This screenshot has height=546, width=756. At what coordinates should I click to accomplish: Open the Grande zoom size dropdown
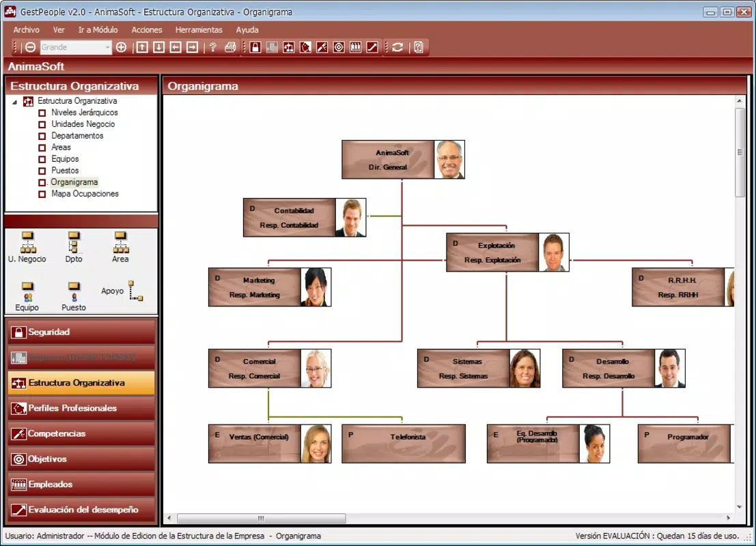pos(107,47)
